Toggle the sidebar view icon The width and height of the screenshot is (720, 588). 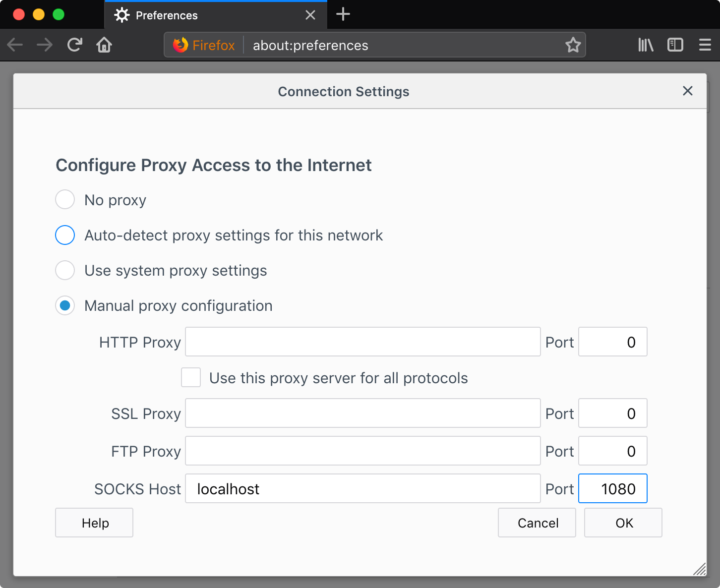click(x=675, y=45)
